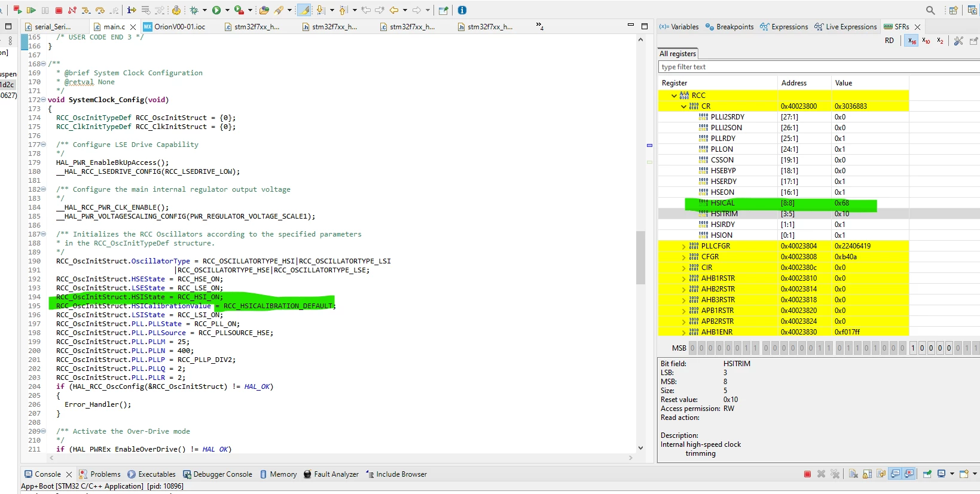The height and width of the screenshot is (494, 980).
Task: Click the Disconnect debugger icon
Action: [72, 10]
